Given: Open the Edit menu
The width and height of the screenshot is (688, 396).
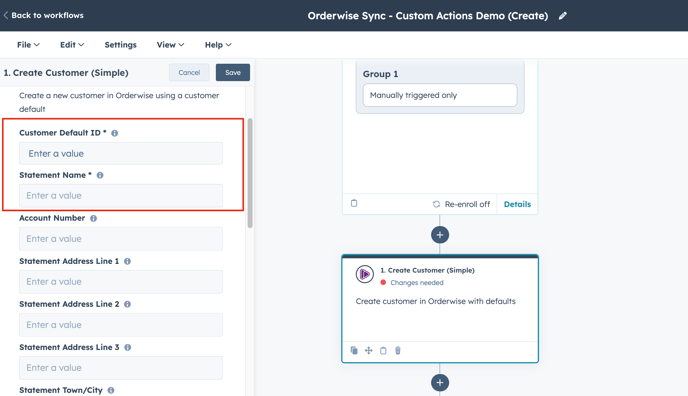Looking at the screenshot, I should point(72,45).
